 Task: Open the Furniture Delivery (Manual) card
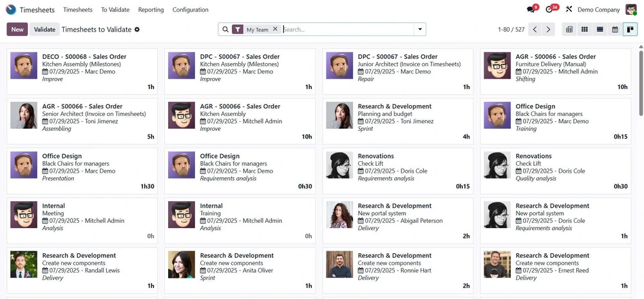[x=556, y=72]
